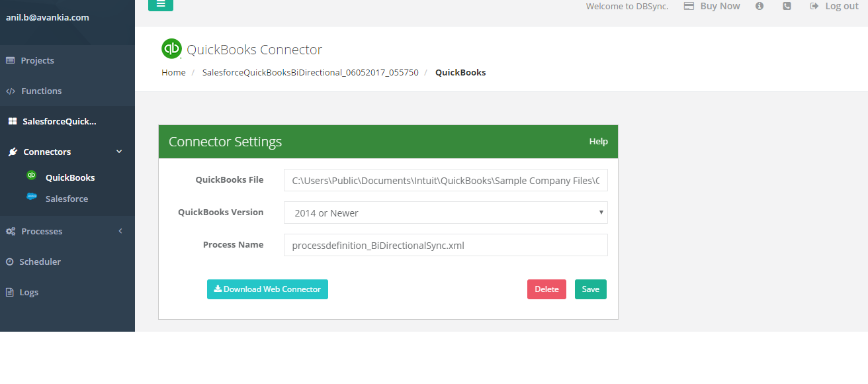Click the Download Web Connector button
Screen dimensions: 868x384
click(267, 289)
